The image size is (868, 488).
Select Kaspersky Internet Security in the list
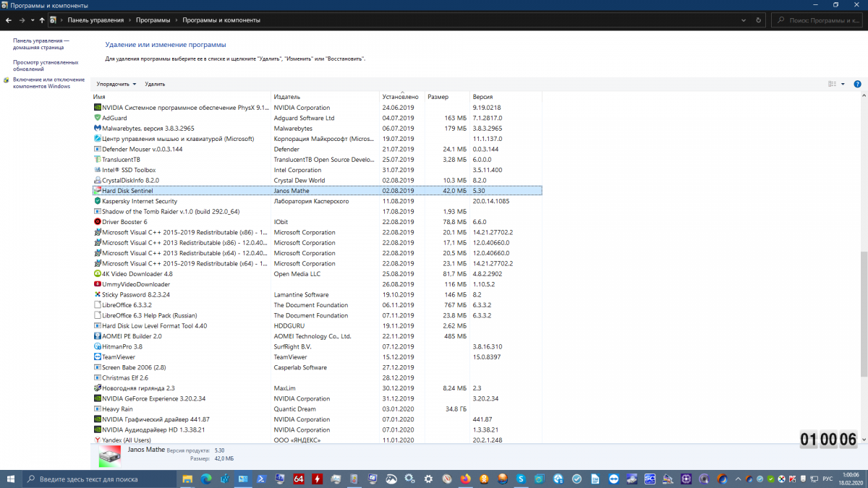[140, 201]
